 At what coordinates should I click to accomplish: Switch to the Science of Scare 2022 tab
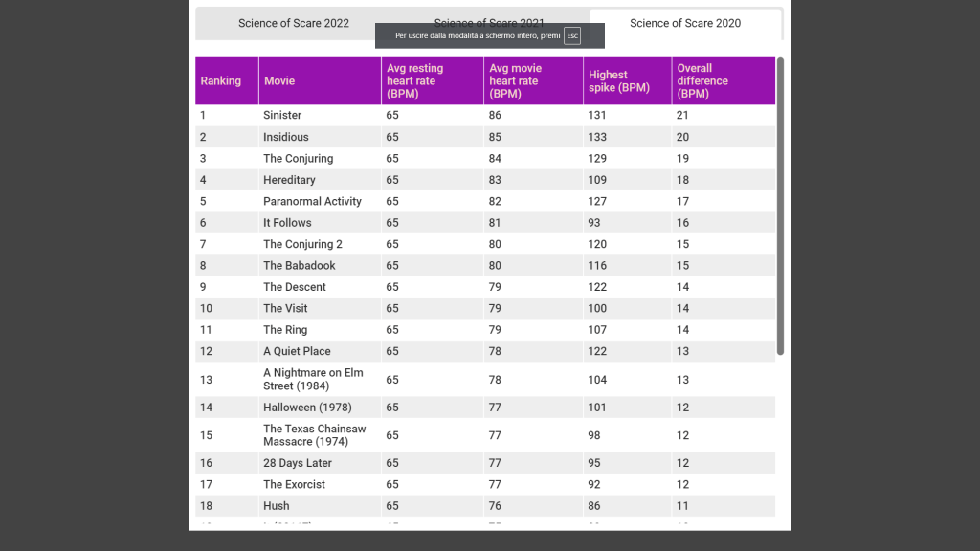[x=294, y=23]
